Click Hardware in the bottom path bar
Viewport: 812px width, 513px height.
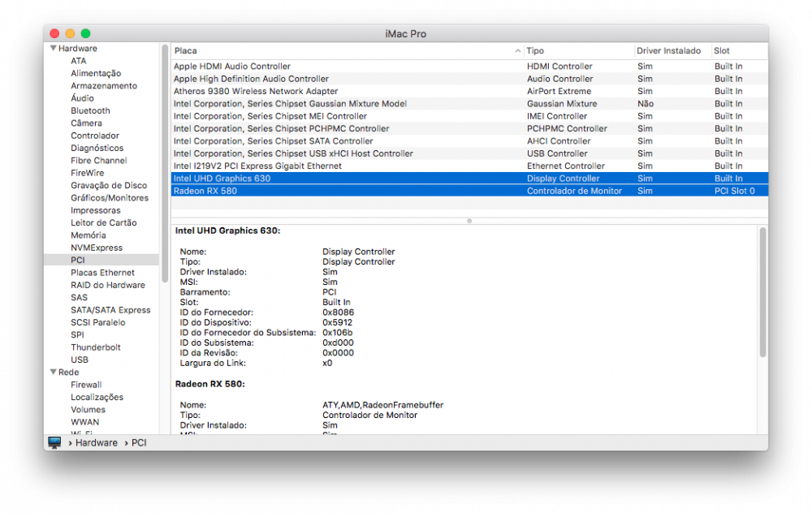pyautogui.click(x=97, y=442)
